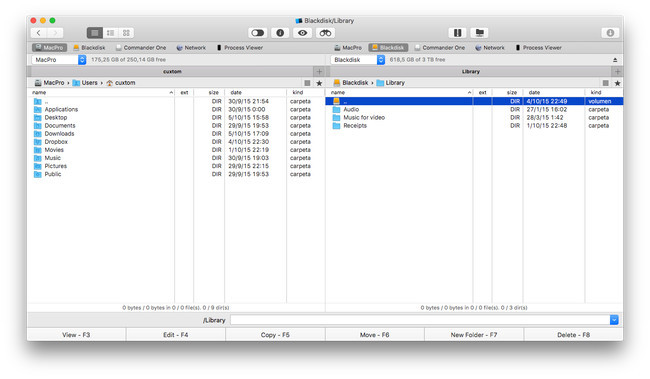The image size is (650, 379).
Task: Open Network tab in left panel
Action: (191, 48)
